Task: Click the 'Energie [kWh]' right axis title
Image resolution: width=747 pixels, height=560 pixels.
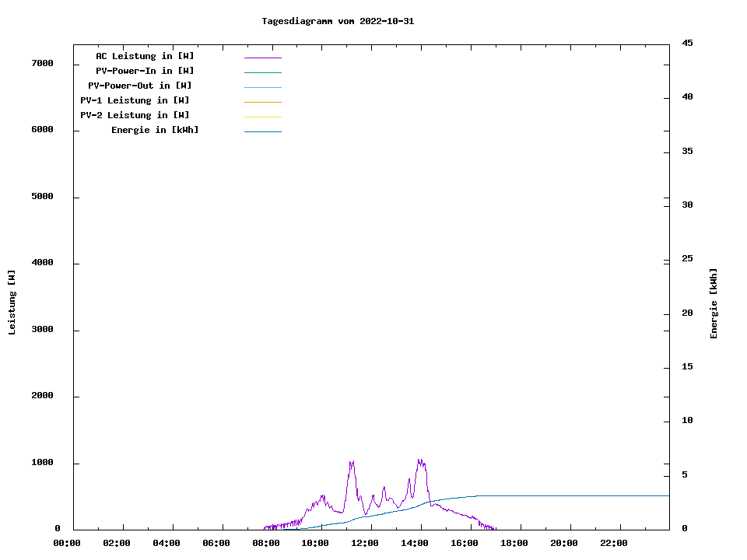Action: 714,303
